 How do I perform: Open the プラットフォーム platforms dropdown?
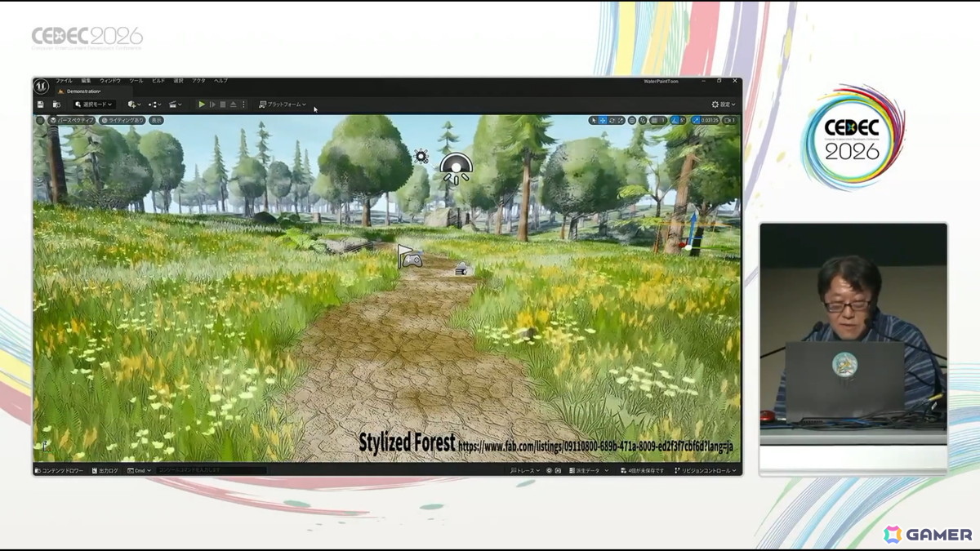[x=283, y=104]
